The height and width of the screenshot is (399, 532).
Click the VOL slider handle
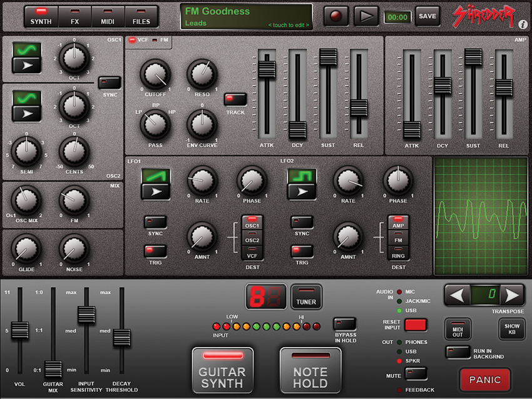pyautogui.click(x=19, y=330)
